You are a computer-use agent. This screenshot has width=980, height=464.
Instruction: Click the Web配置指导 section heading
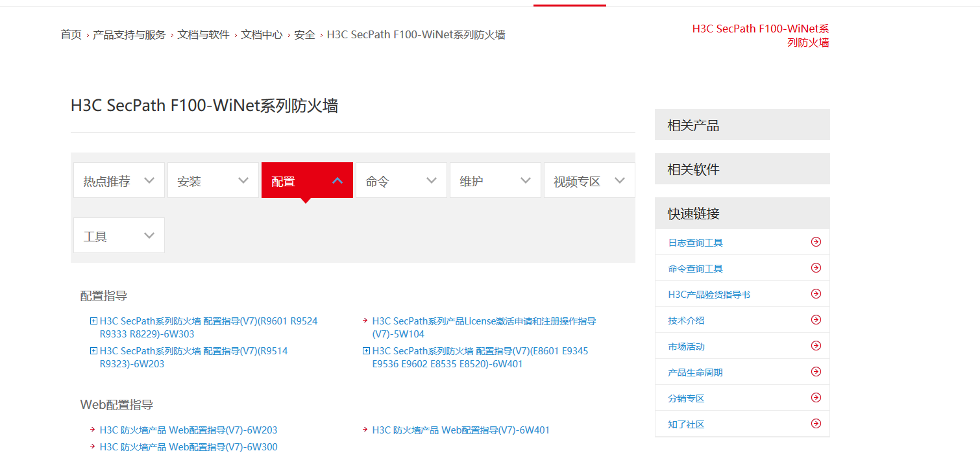point(117,405)
